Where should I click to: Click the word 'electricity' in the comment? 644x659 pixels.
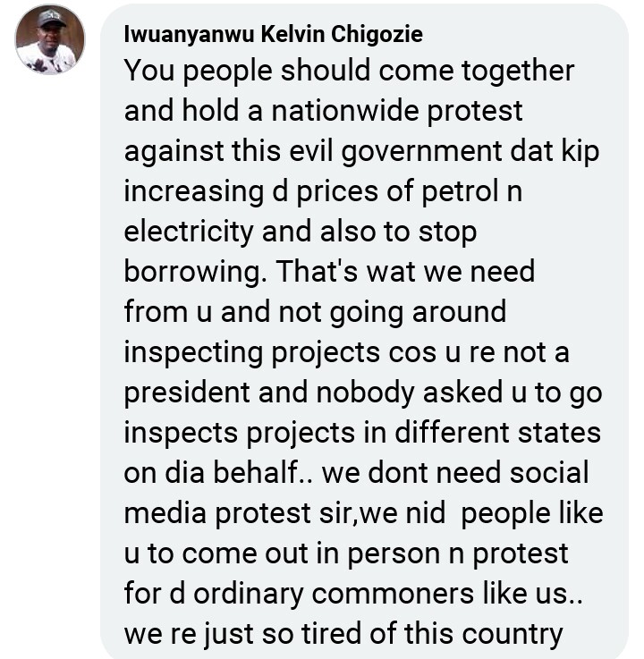188,232
